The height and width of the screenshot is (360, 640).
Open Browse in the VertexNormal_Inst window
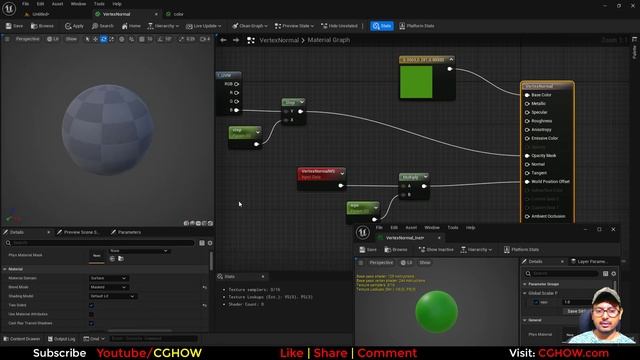click(x=396, y=249)
